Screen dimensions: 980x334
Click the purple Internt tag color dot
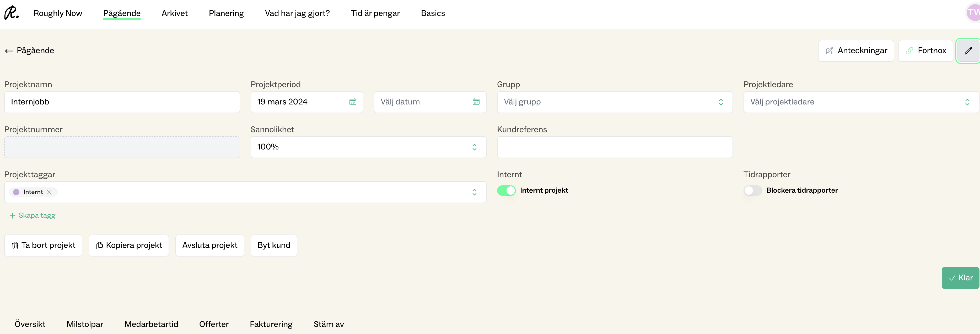16,192
